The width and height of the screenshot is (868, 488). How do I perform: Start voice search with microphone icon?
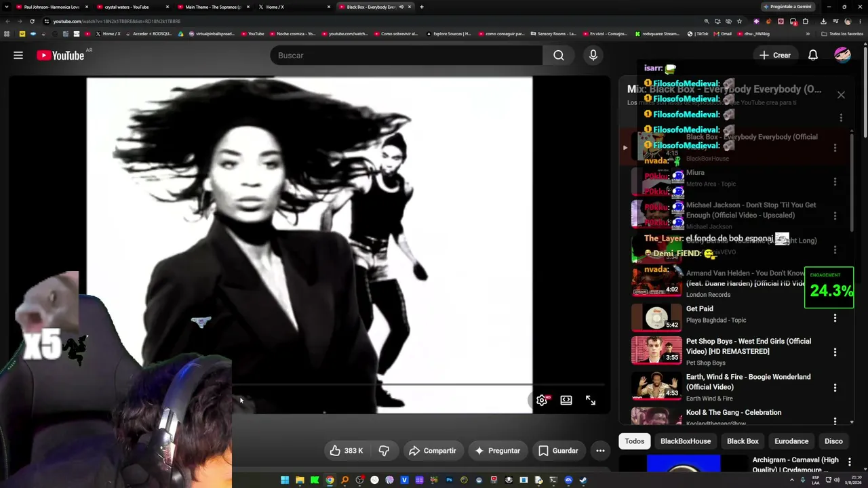[593, 56]
